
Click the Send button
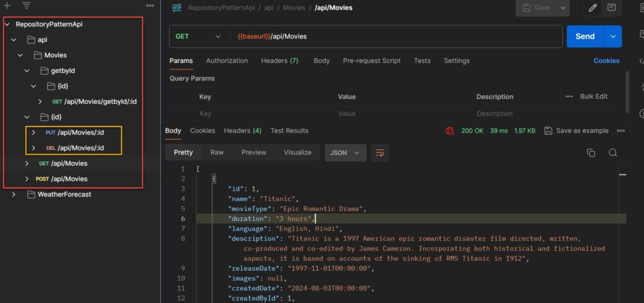click(586, 37)
